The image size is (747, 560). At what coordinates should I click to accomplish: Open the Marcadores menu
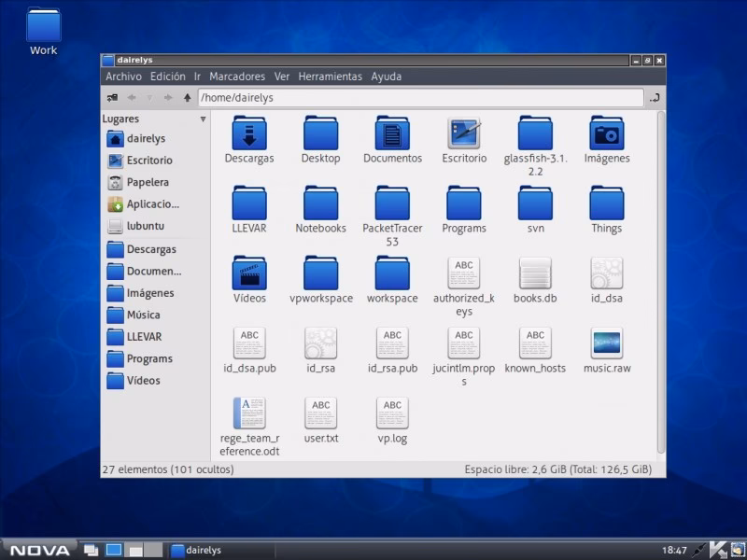pos(237,77)
